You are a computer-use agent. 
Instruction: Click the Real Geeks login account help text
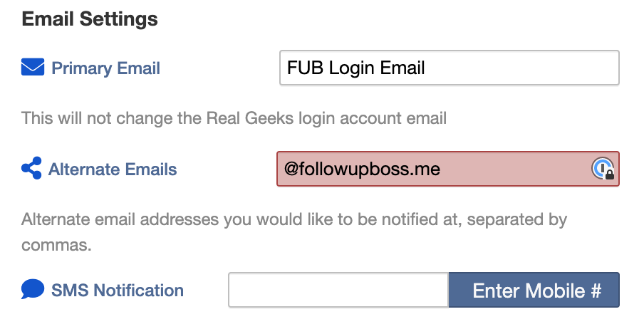(234, 118)
